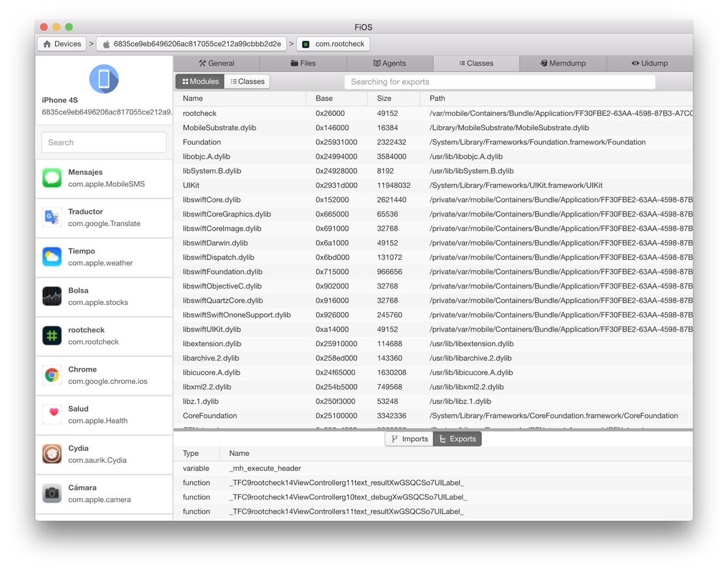This screenshot has height=571, width=728.
Task: Open the Memdump tab
Action: (x=563, y=63)
